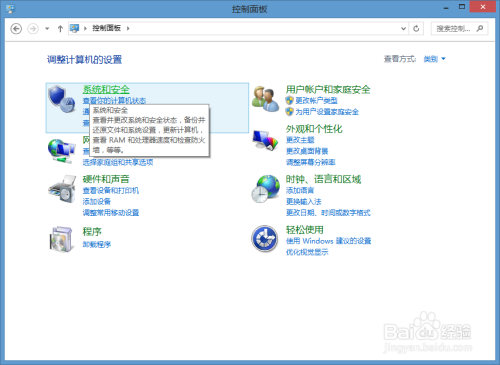500x365 pixels.
Task: Open 用户帐户和家庭安全 heading
Action: [x=328, y=89]
